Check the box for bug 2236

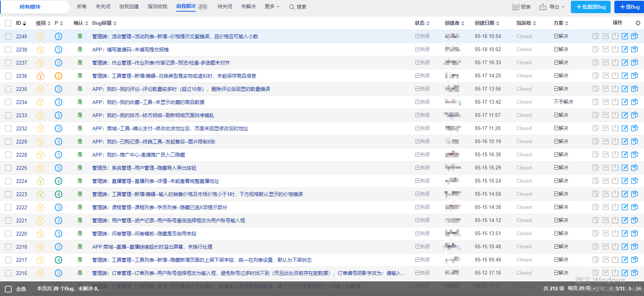pyautogui.click(x=8, y=76)
